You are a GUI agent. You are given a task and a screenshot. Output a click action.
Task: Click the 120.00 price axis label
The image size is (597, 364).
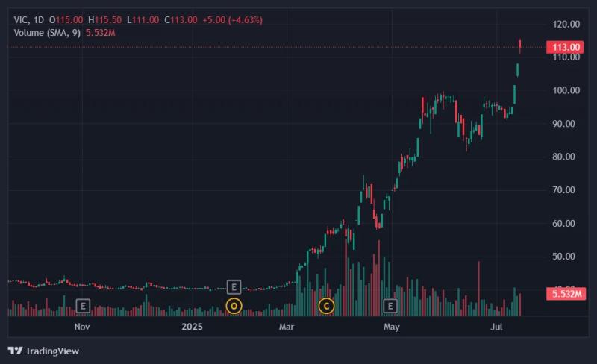point(566,24)
